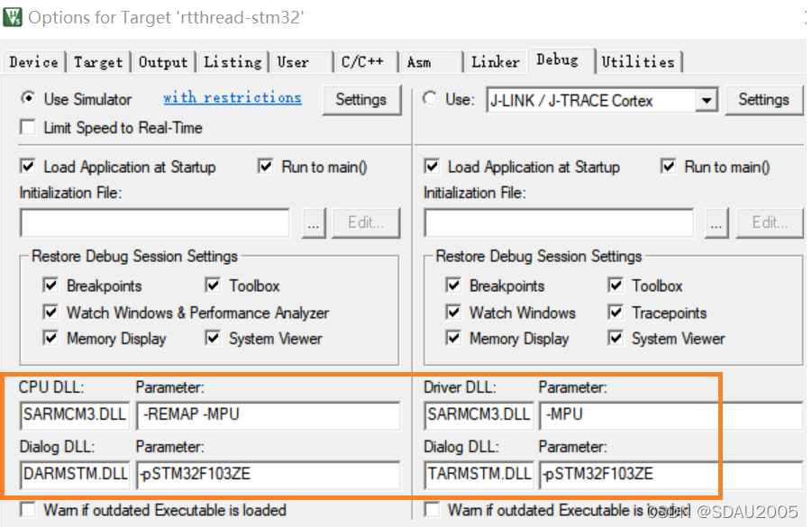Switch to the Linker tab
The width and height of the screenshot is (812, 527).
coord(495,61)
